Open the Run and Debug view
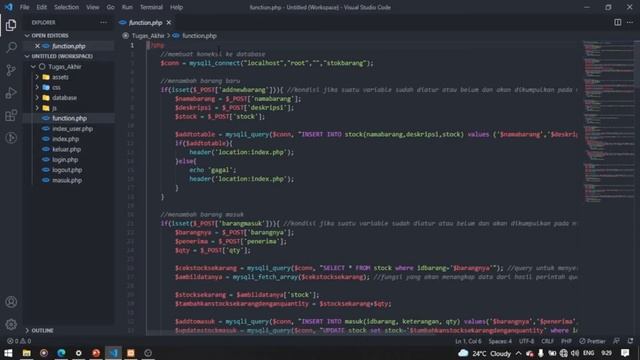The image size is (640, 360). (11, 93)
